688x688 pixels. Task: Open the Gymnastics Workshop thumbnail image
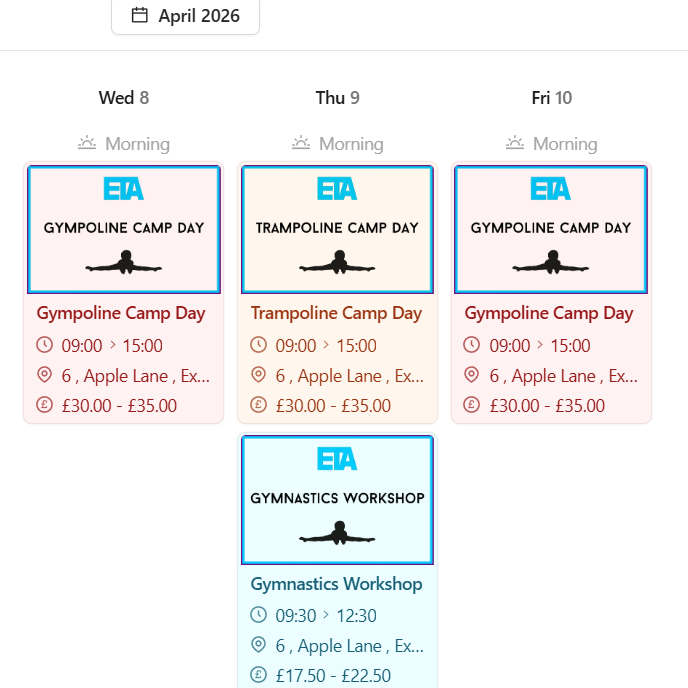pyautogui.click(x=337, y=499)
